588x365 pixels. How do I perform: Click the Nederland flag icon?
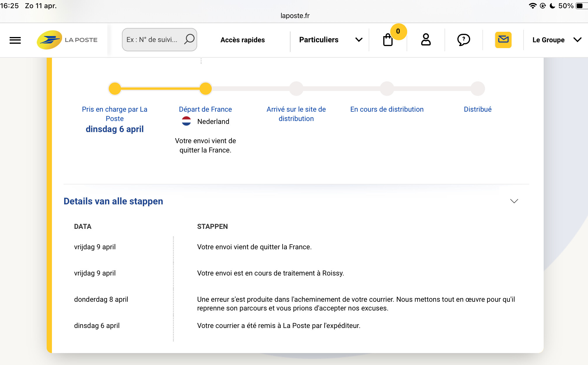point(186,121)
